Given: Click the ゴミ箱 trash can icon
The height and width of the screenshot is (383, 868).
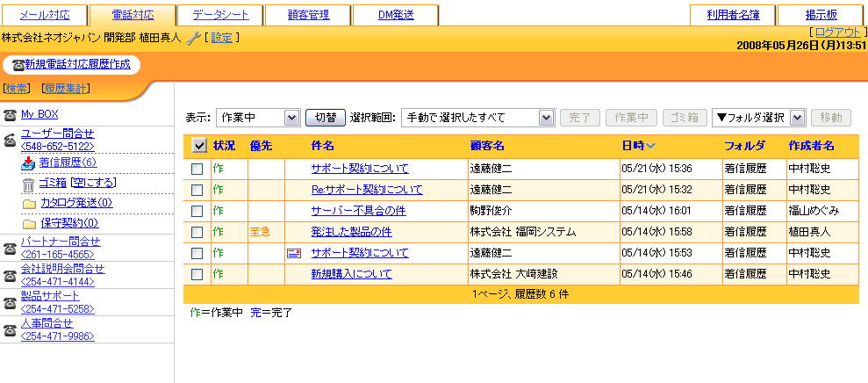Looking at the screenshot, I should (28, 184).
